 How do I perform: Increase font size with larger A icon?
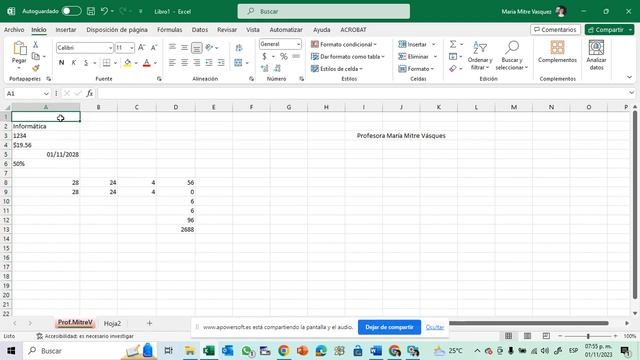[141, 48]
